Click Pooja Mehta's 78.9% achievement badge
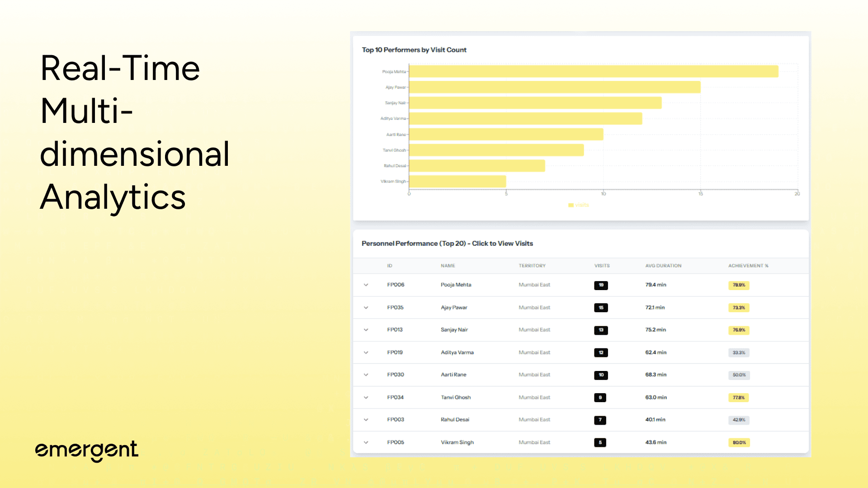This screenshot has width=868, height=488. pos(739,285)
